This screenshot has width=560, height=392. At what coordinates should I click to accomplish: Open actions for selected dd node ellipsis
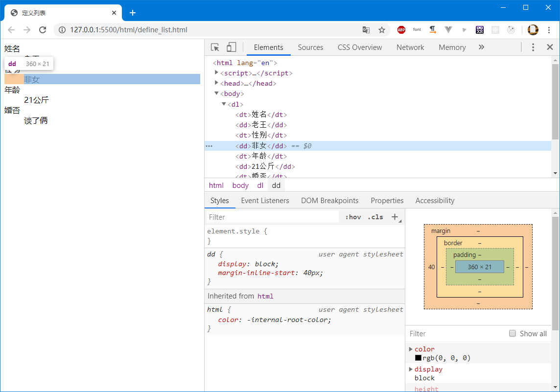pos(209,146)
